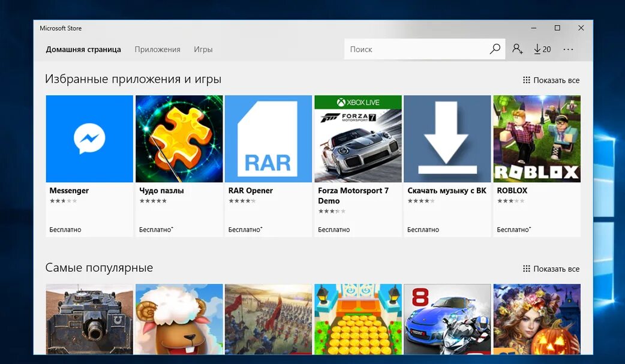This screenshot has height=364, width=625.
Task: Open the three-dot more menu
Action: click(x=568, y=49)
